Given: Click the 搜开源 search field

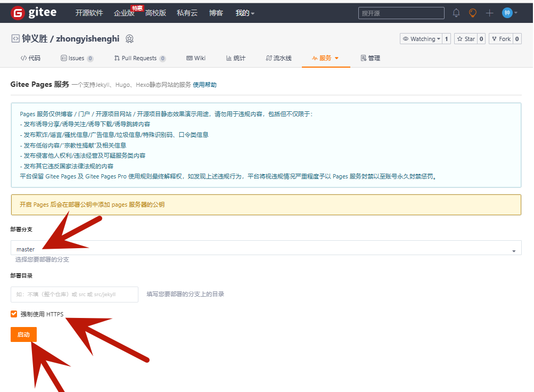Looking at the screenshot, I should [401, 13].
